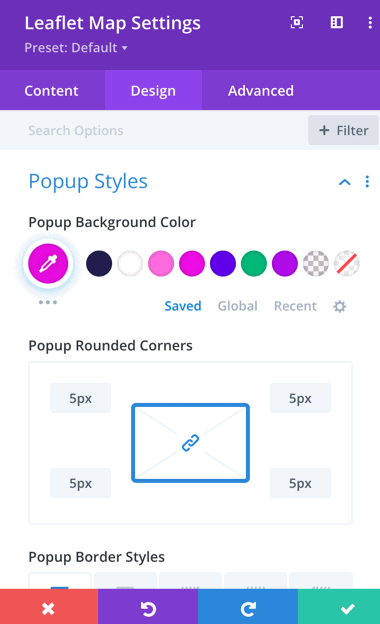Viewport: 380px width, 624px height.
Task: Toggle the linked corners chain icon
Action: 190,443
